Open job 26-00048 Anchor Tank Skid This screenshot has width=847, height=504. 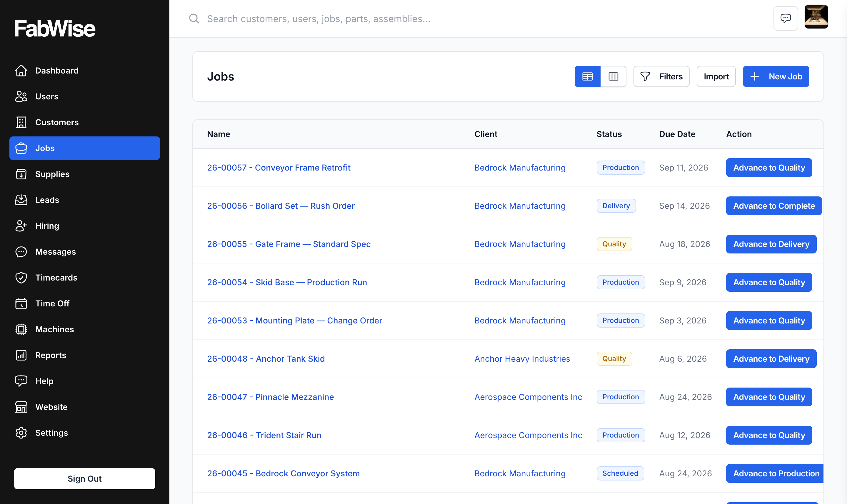click(x=266, y=359)
